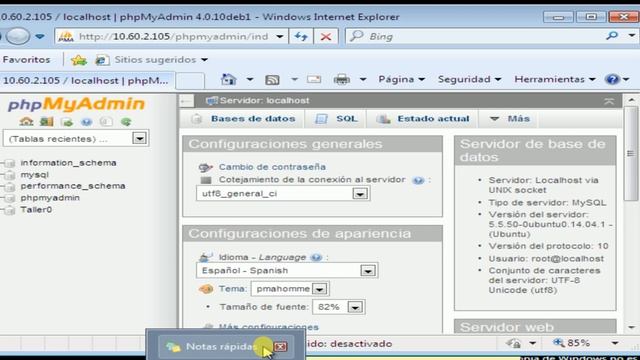Click the Bing search magnifier icon

pos(612,36)
